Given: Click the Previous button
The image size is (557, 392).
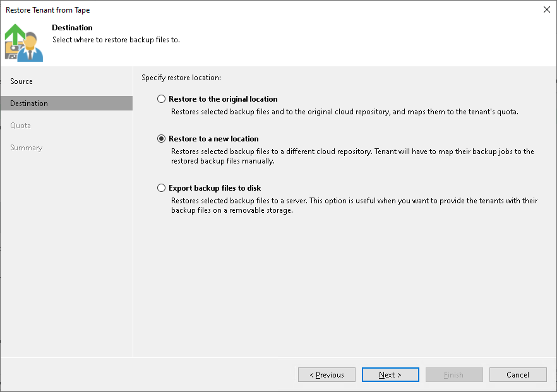Looking at the screenshot, I should click(x=326, y=374).
